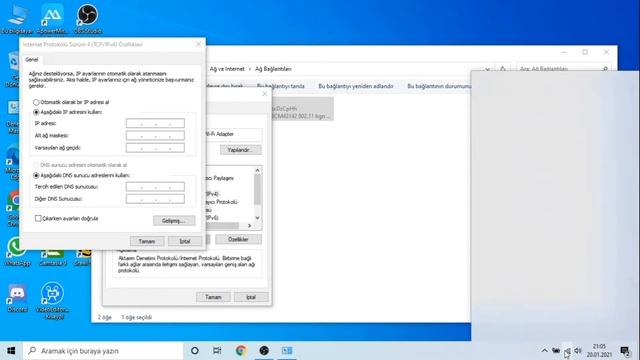640x360 pixels.
Task: Close the Wi-Fi properties dialog
Action: (x=264, y=94)
